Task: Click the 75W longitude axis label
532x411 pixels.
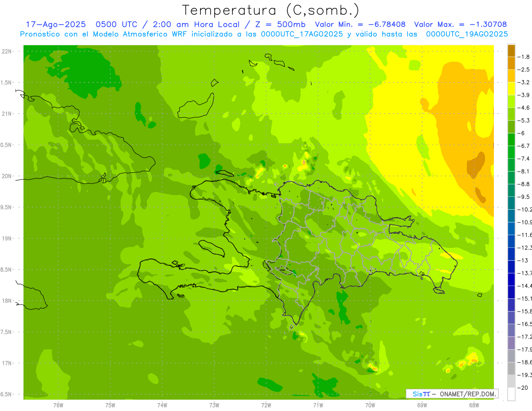Action: (x=110, y=405)
